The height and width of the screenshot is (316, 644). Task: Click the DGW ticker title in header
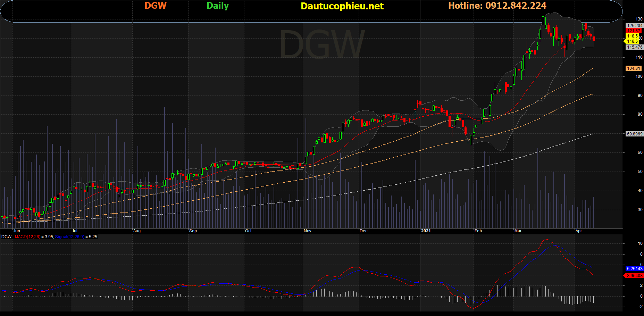click(x=156, y=6)
